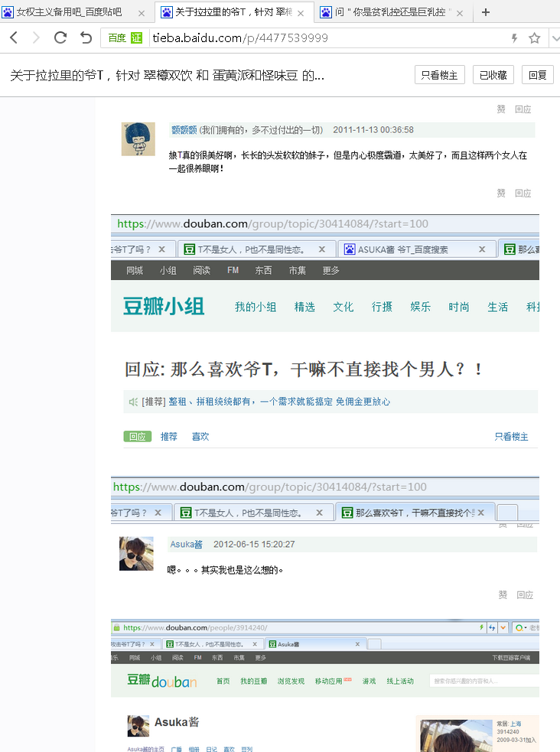Click the 豆瓣 douban logo near page bottom
Viewport: 560px width, 752px height.
point(161,681)
